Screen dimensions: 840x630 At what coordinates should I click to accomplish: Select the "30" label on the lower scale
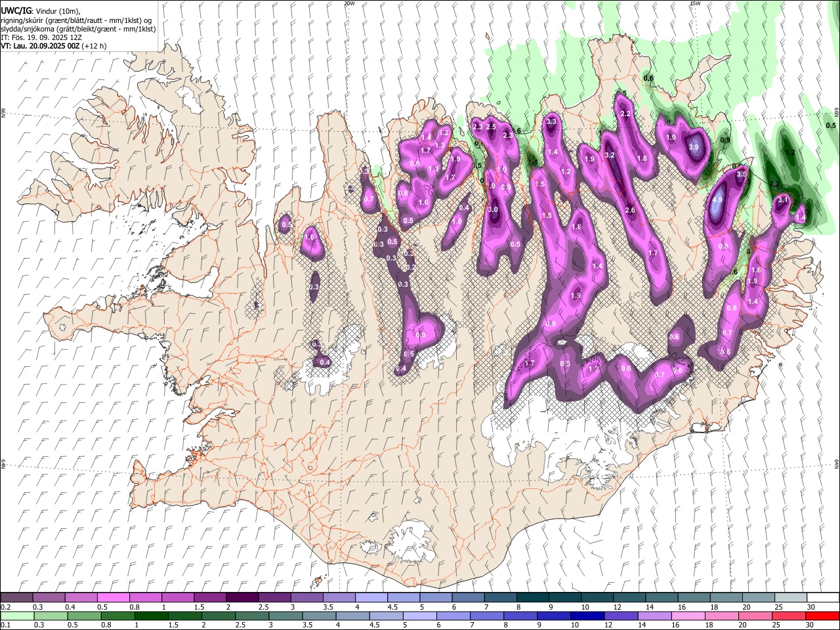(810, 625)
